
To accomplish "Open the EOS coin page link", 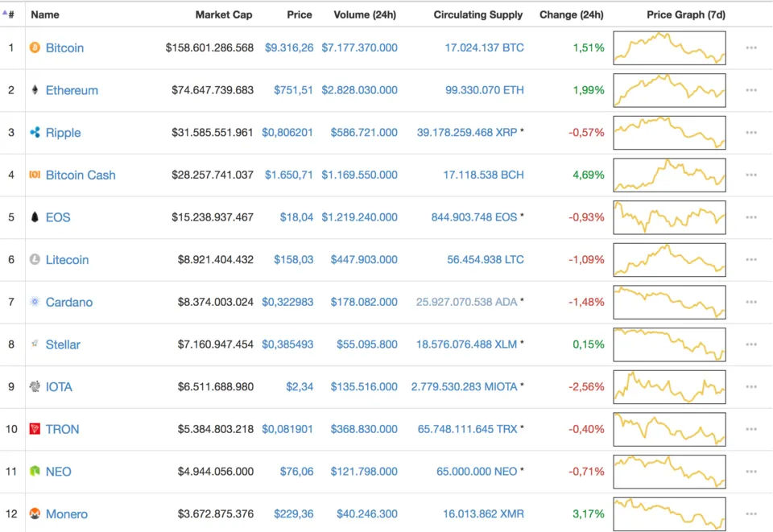I will (58, 217).
